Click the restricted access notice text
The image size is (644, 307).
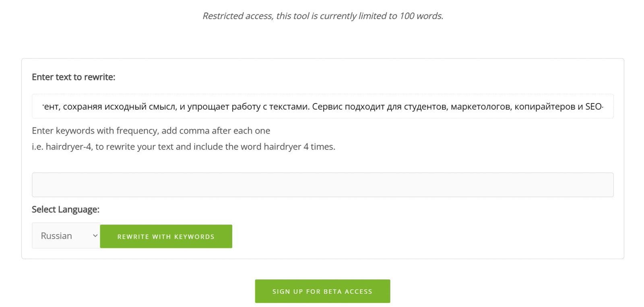coord(323,16)
